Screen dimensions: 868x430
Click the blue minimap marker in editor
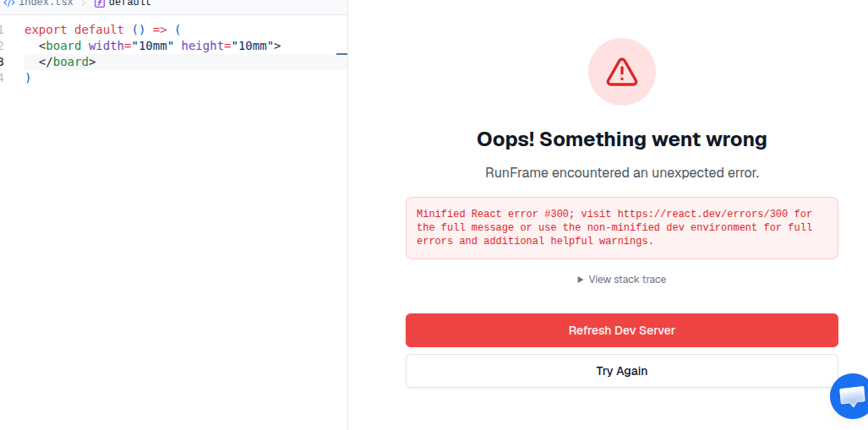(x=341, y=54)
